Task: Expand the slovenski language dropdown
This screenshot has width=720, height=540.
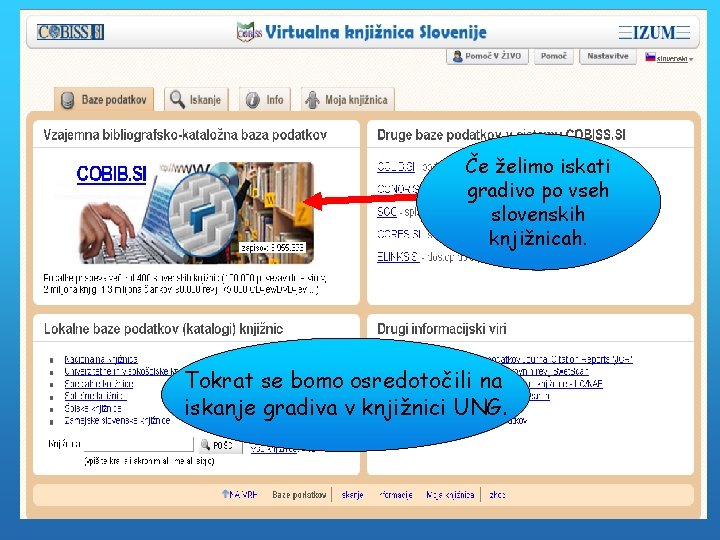Action: pos(674,59)
